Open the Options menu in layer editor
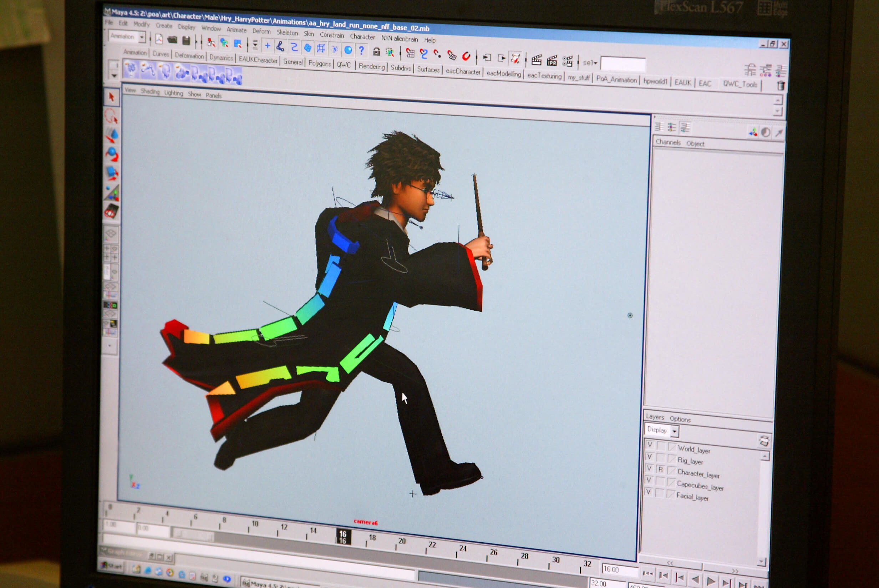Screen dimensions: 879x588 coord(680,419)
